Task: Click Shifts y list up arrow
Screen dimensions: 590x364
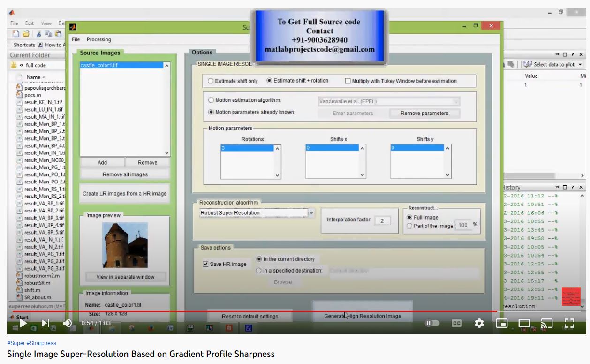Action: [447, 149]
